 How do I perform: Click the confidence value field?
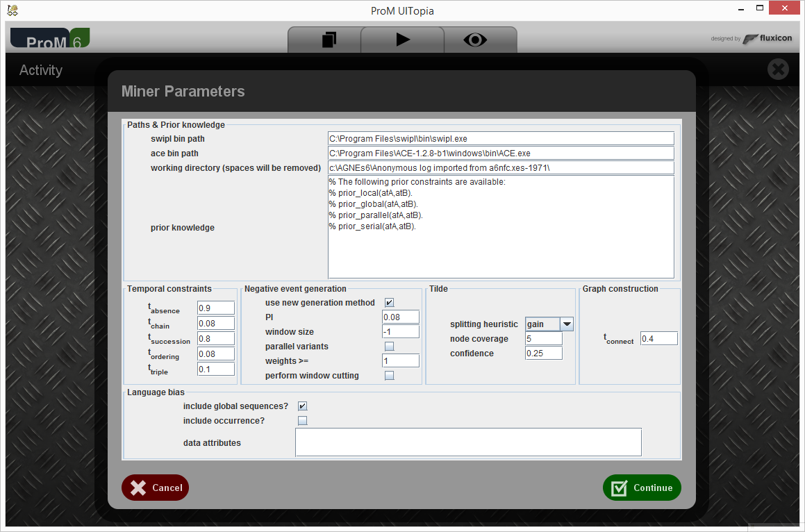pos(544,354)
